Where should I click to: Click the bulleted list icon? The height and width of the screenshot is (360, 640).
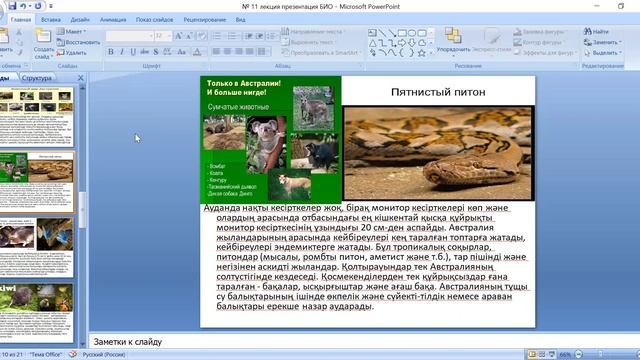pos(217,36)
